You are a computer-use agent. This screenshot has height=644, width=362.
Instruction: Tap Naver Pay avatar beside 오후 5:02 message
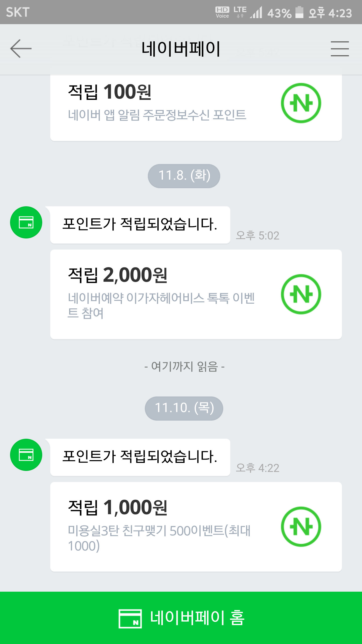[26, 222]
